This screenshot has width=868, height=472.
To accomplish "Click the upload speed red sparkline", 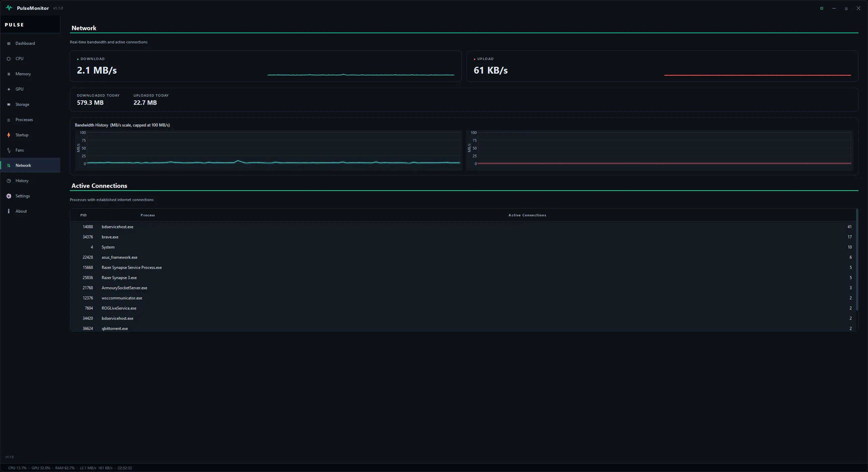I will coord(757,75).
